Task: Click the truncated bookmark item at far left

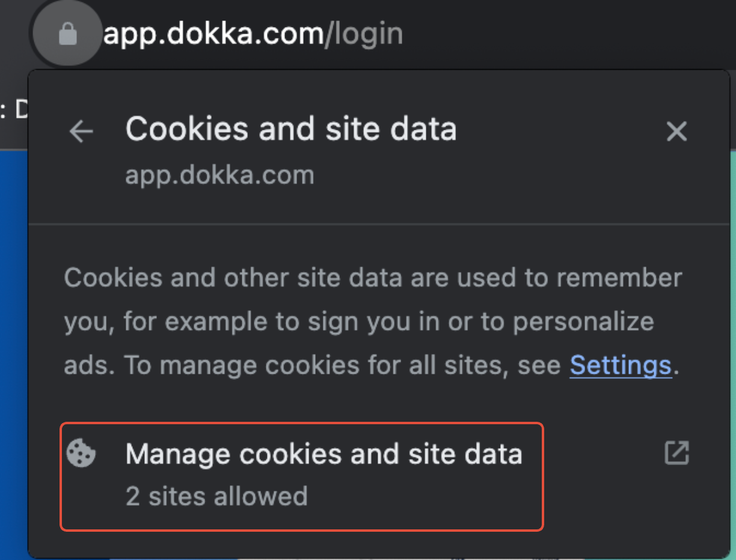Action: tap(12, 111)
